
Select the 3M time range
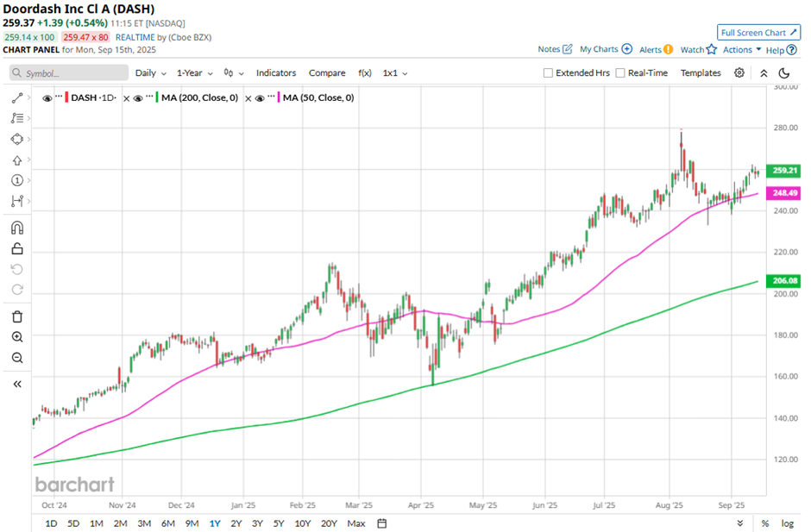point(144,523)
